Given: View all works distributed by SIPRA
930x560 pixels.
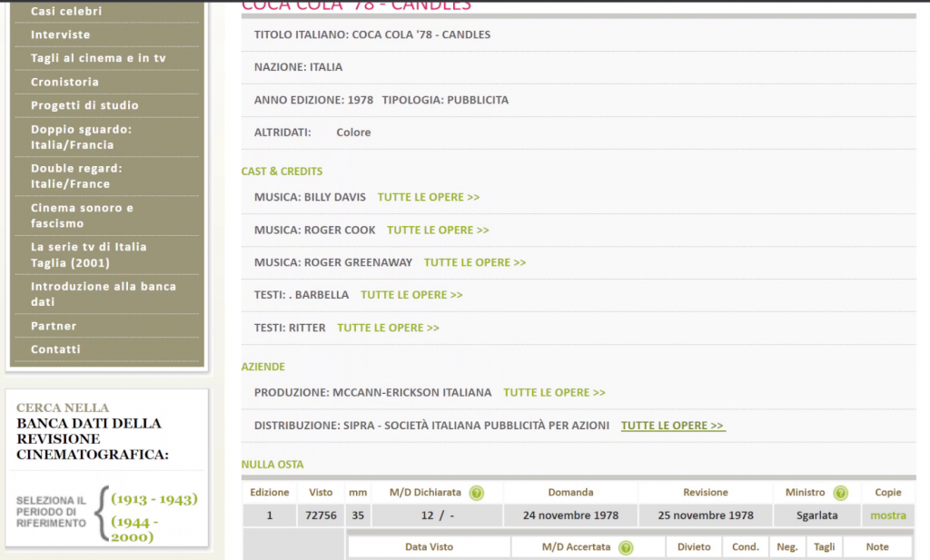Looking at the screenshot, I should click(673, 426).
